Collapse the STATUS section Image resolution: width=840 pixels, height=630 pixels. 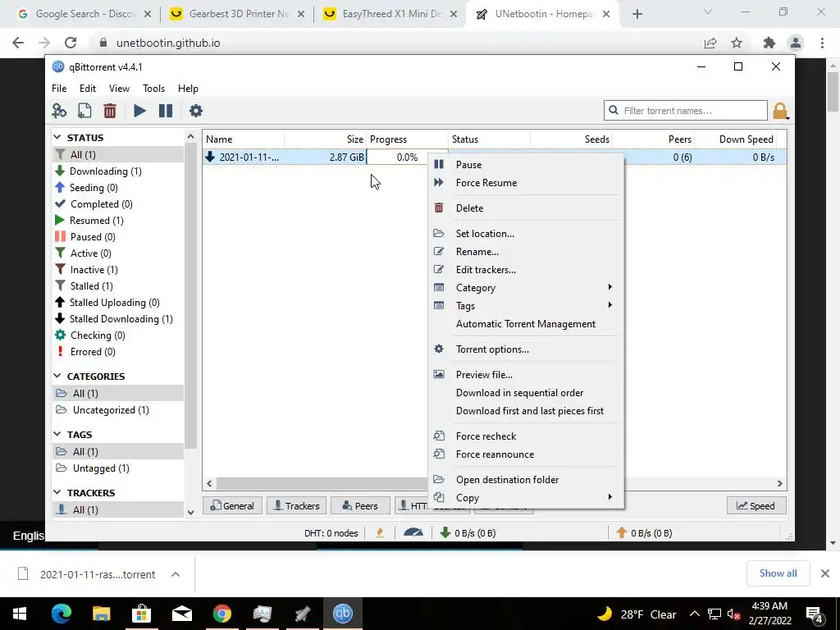(57, 138)
